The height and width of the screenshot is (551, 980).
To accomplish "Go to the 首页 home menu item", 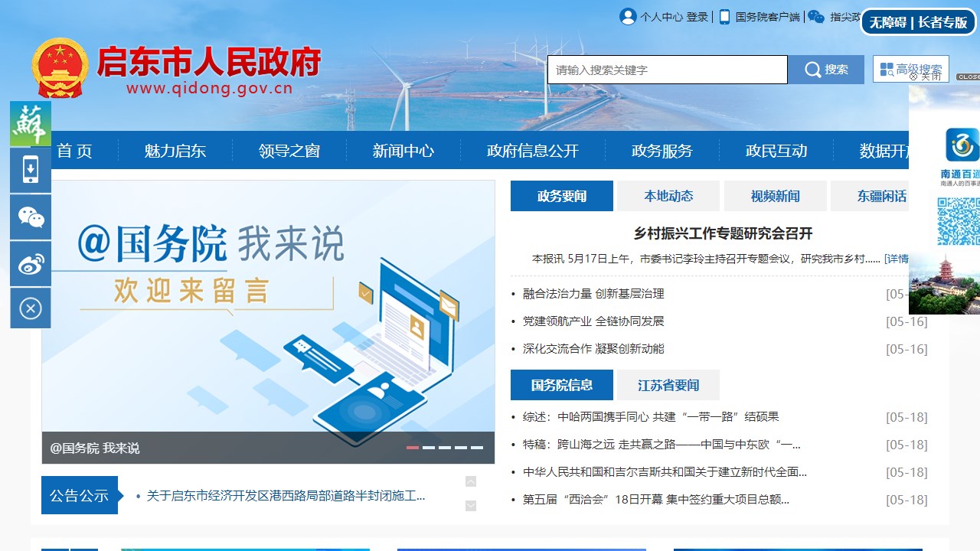I will (x=74, y=151).
